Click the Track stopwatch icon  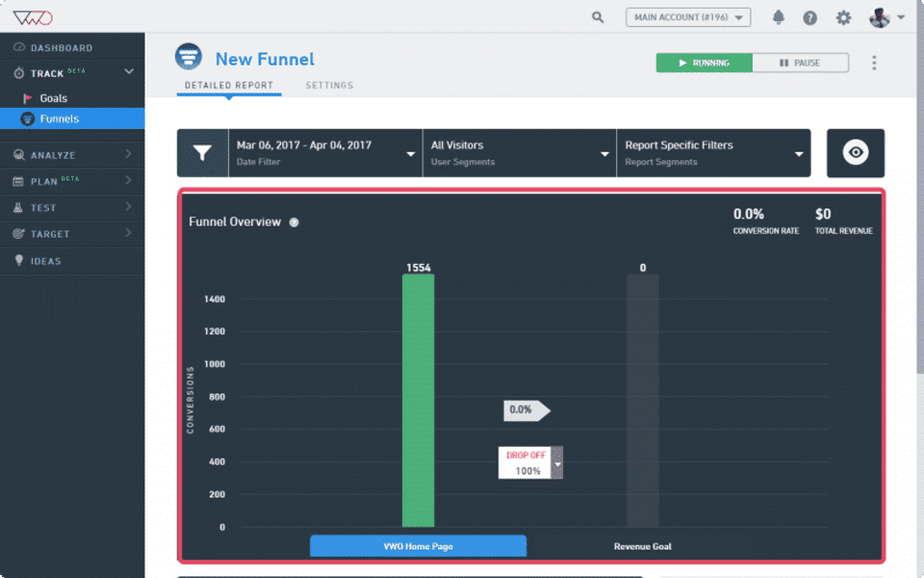tap(19, 73)
